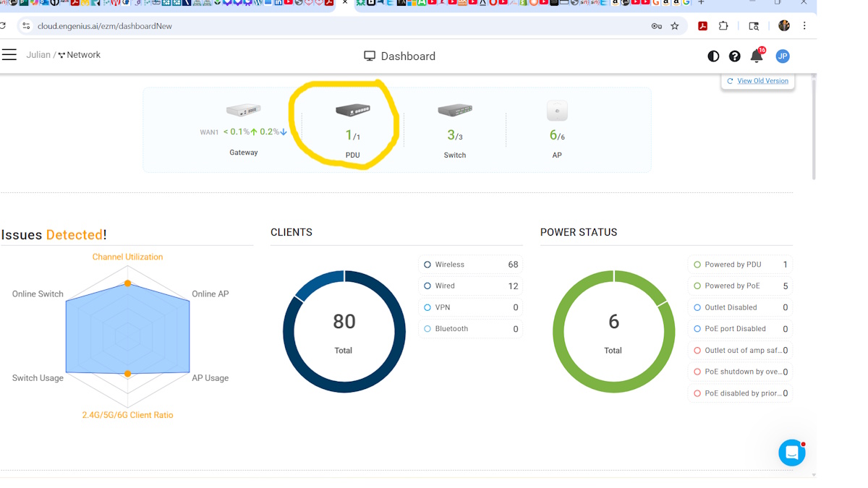Open notifications bell with 16 badge
The image size is (868, 488).
tap(757, 56)
